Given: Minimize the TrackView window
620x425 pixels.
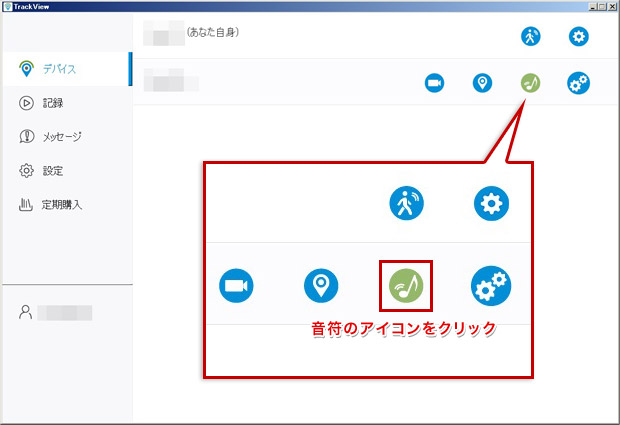Looking at the screenshot, I should (593, 6).
